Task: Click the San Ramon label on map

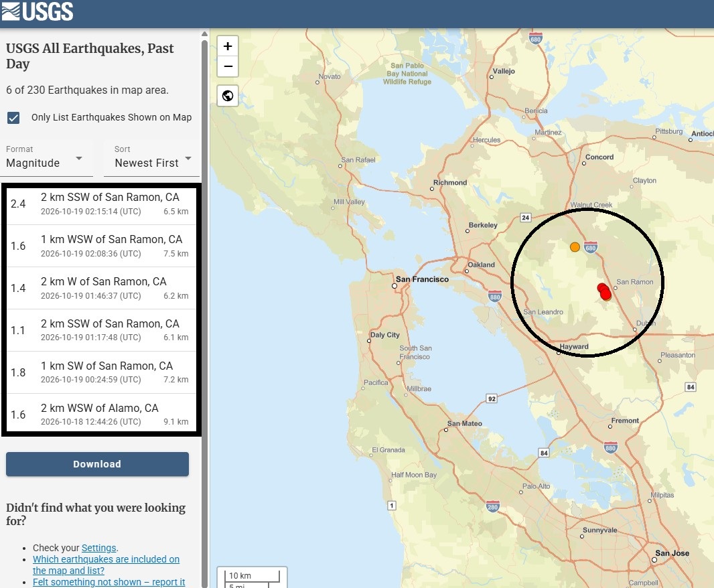Action: click(x=635, y=282)
